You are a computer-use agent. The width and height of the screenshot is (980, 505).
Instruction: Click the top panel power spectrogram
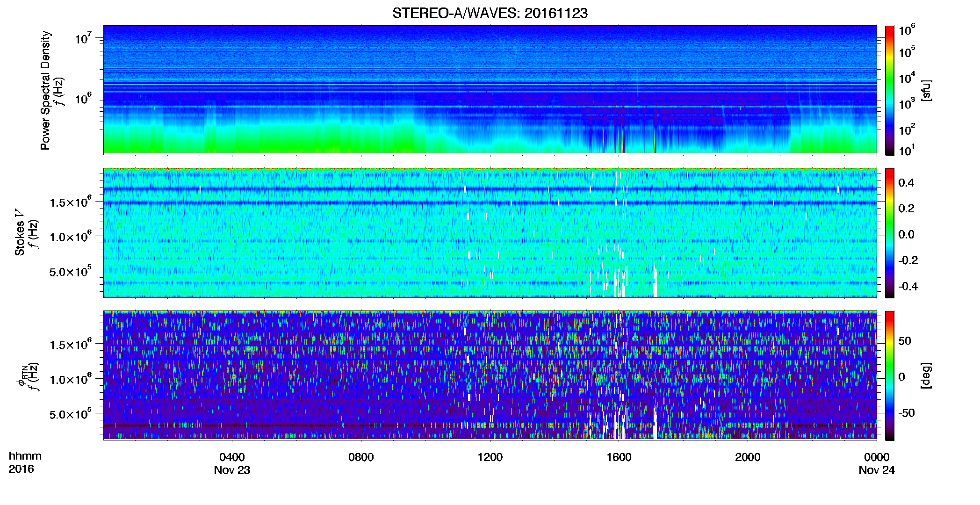[x=490, y=90]
